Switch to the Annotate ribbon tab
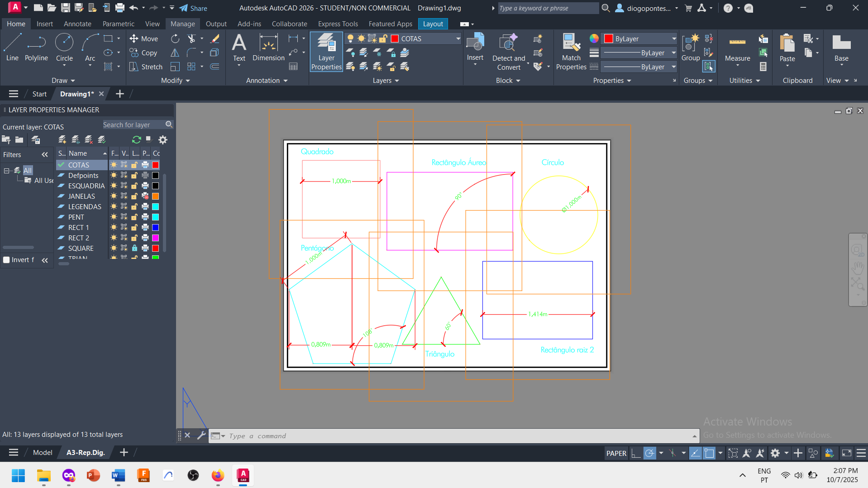The height and width of the screenshot is (488, 868). coord(77,24)
